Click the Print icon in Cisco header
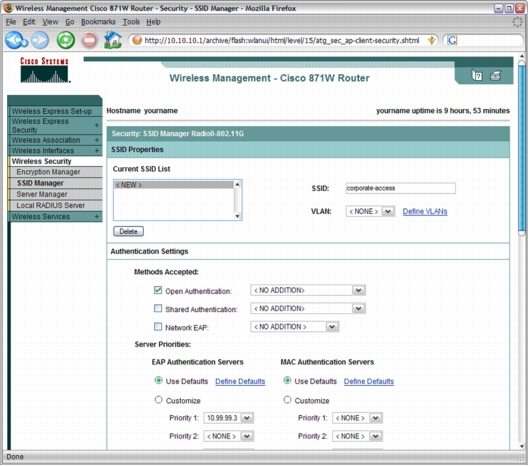Viewport: 530px width, 467px height. coord(496,75)
